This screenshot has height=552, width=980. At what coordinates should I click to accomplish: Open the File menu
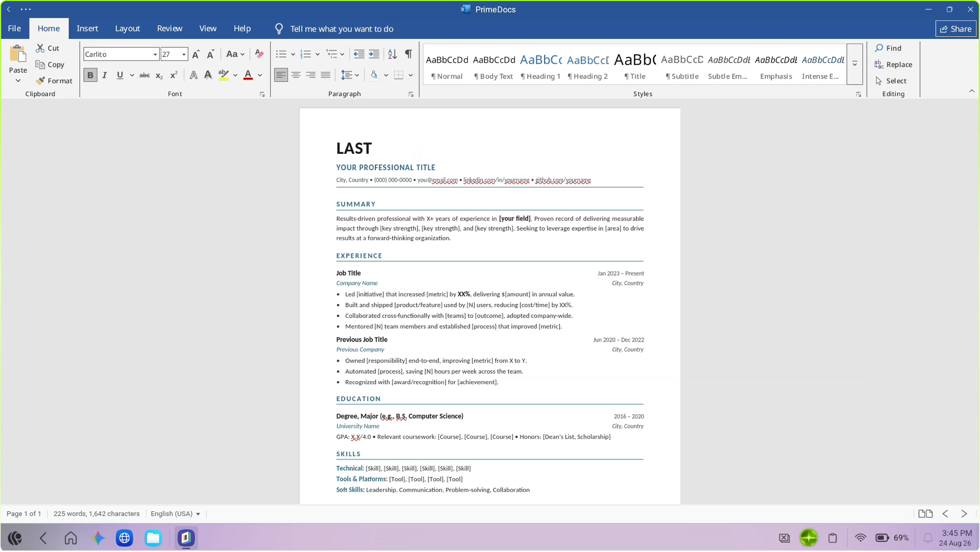(x=14, y=29)
